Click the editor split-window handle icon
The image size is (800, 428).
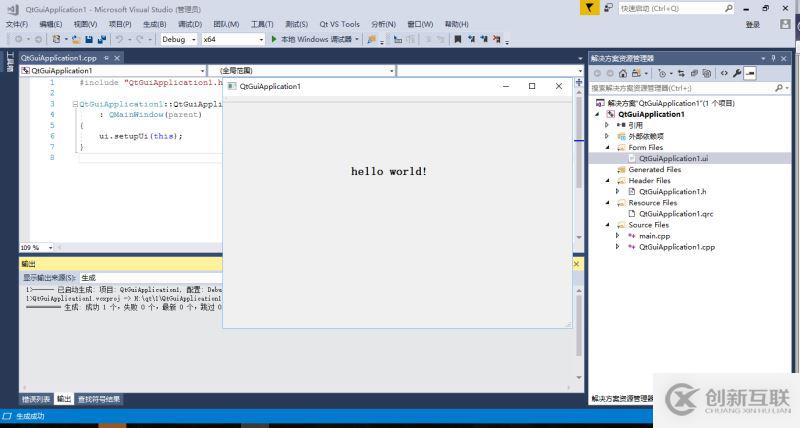[x=579, y=82]
